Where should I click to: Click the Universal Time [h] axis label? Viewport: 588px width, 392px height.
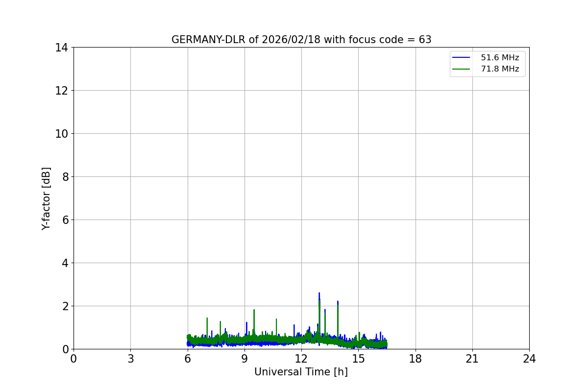coord(301,372)
